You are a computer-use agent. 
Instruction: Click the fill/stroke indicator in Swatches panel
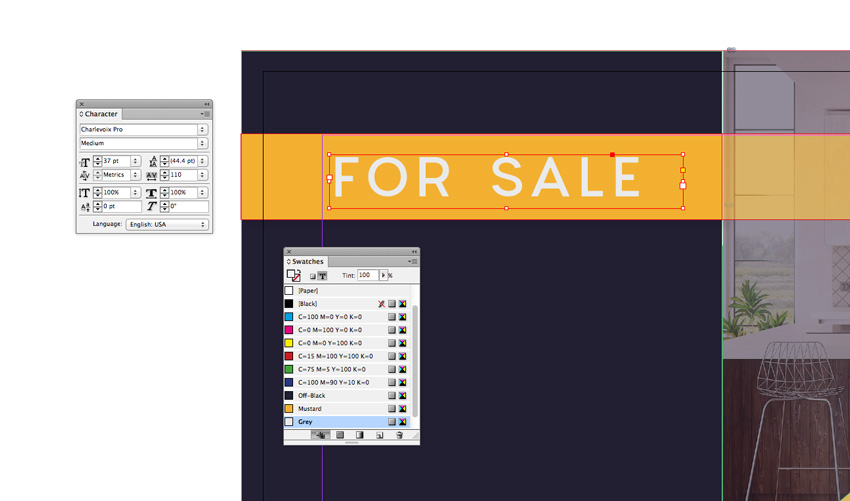tap(293, 276)
